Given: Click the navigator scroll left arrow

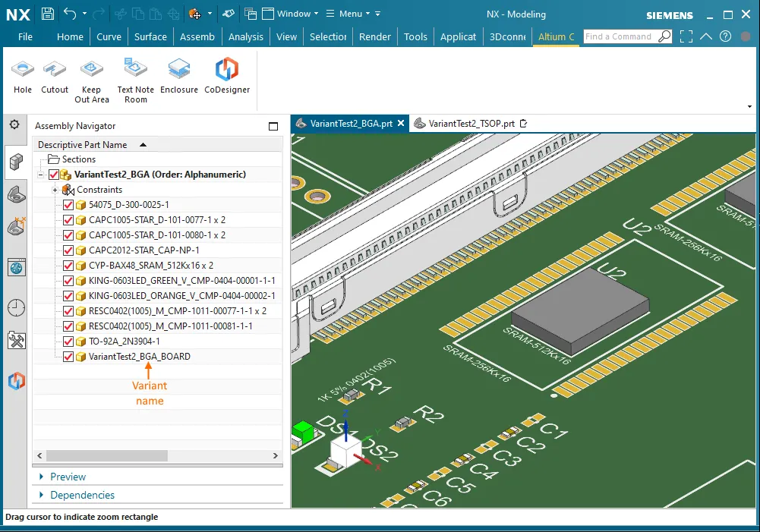Looking at the screenshot, I should click(39, 455).
